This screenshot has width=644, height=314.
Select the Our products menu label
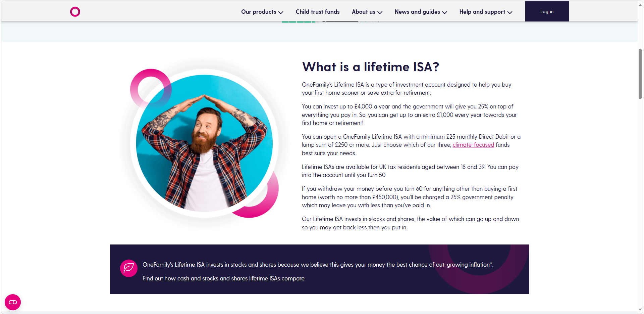coord(258,12)
